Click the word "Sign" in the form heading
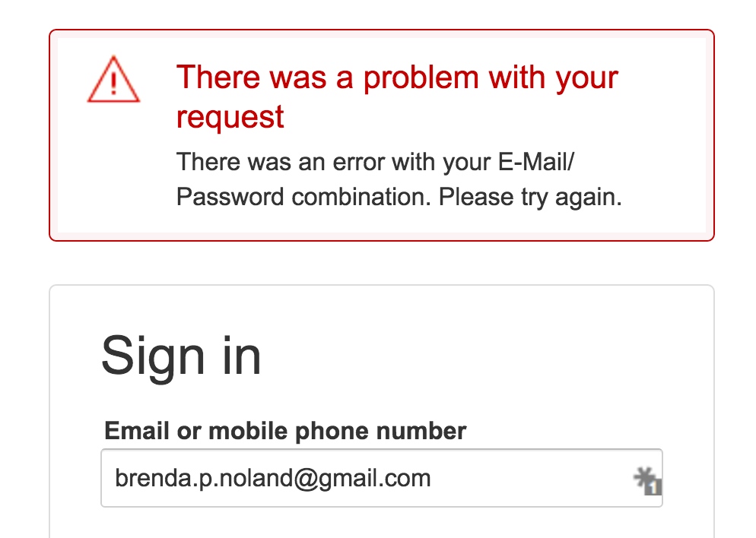Viewport: 756px width, 538px height. 153,356
